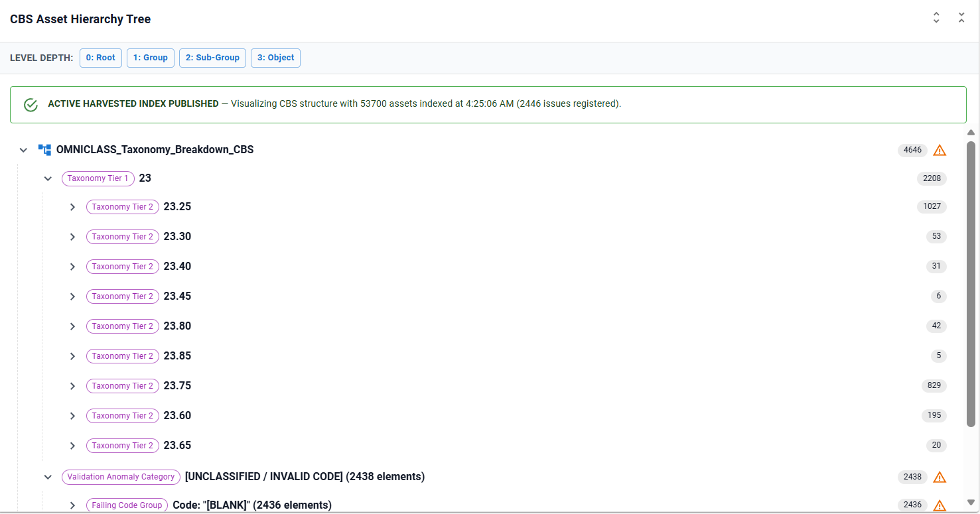Click the 4646 count badge on root
980x514 pixels.
tap(913, 150)
